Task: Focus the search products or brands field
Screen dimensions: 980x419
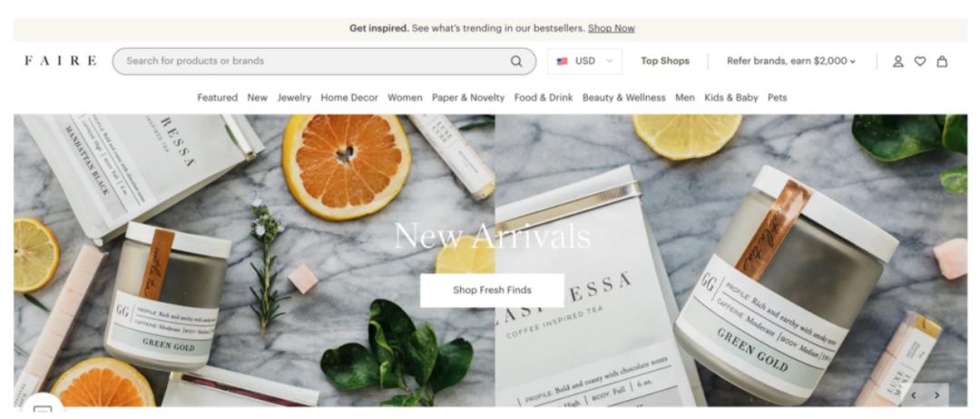Action: click(324, 61)
